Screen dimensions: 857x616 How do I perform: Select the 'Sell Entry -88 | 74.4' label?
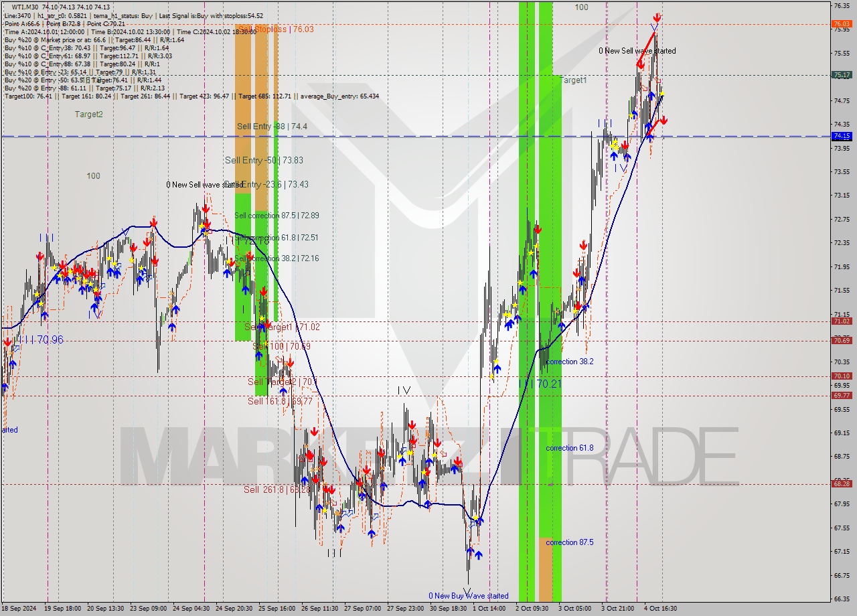(x=272, y=126)
